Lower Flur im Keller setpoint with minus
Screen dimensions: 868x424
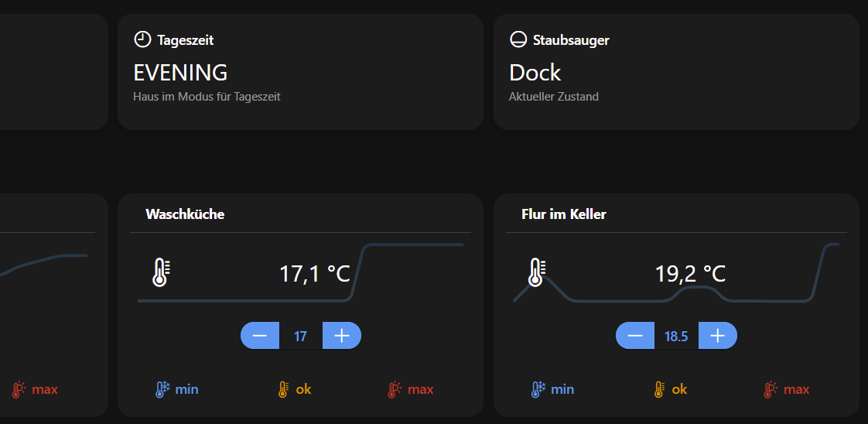coord(635,336)
